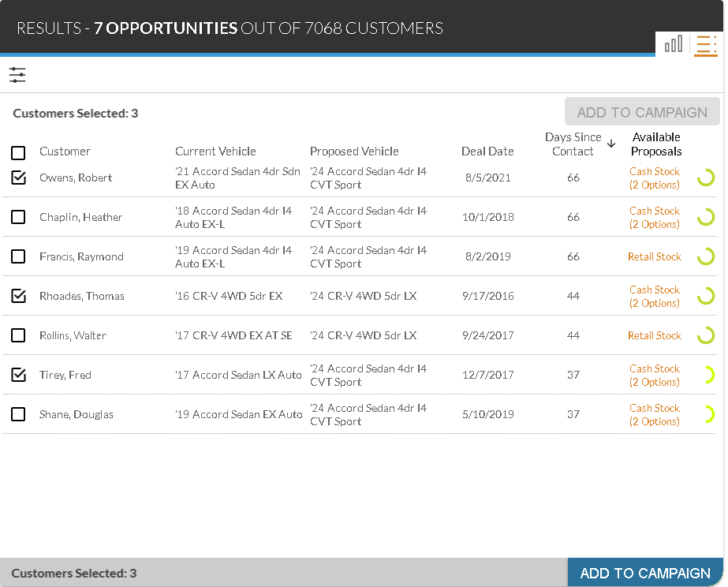The image size is (728, 587).
Task: Open Retail Stock proposal for Rollins, Walter
Action: [654, 335]
